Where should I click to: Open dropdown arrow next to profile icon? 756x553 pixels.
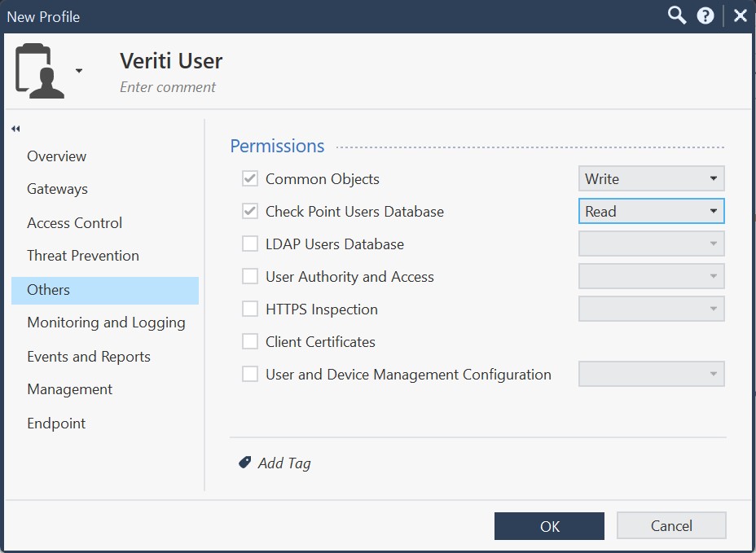coord(79,71)
